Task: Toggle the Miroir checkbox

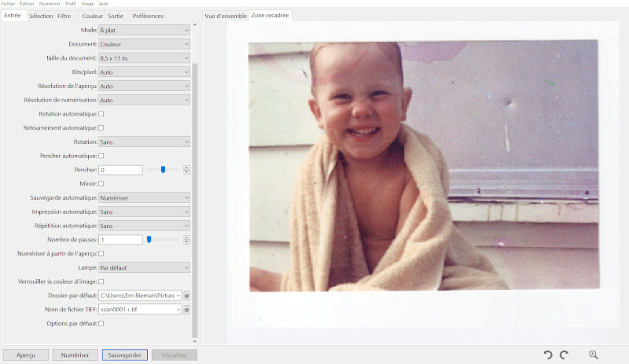Action: tap(101, 183)
